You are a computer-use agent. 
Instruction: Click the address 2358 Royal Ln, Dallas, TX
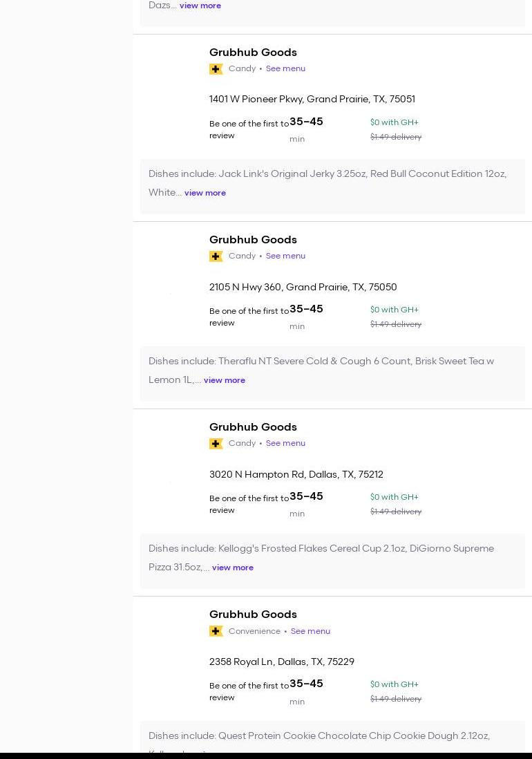click(x=281, y=662)
